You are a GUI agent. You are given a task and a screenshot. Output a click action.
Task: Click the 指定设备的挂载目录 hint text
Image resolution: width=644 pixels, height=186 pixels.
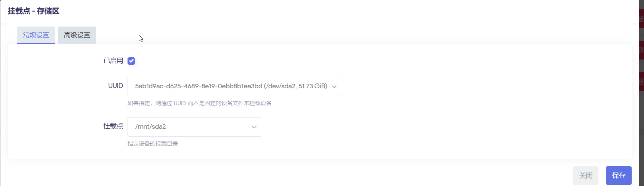(x=153, y=144)
